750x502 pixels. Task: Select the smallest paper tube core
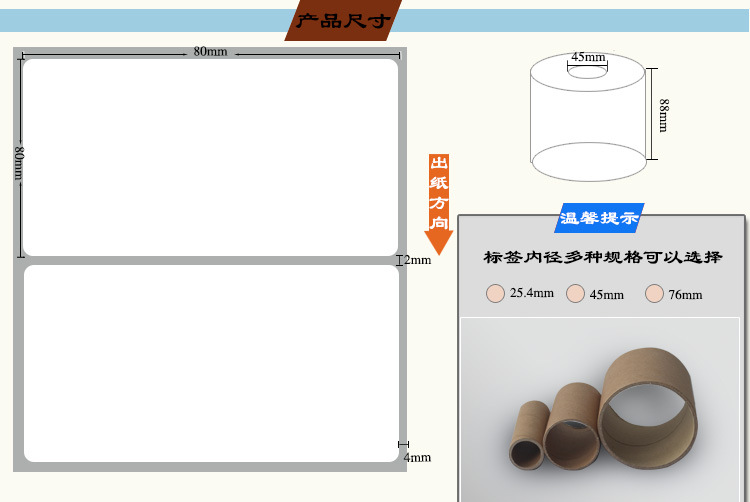531,435
